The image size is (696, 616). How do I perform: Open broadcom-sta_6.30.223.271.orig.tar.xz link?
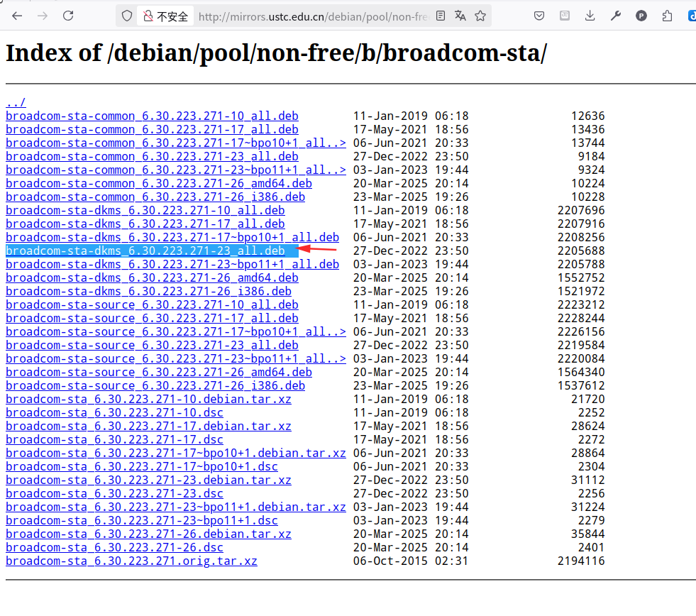(x=131, y=561)
